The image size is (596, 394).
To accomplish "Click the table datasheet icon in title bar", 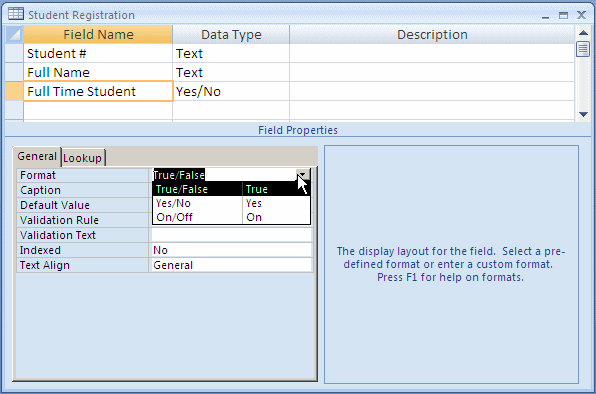I will 16,14.
